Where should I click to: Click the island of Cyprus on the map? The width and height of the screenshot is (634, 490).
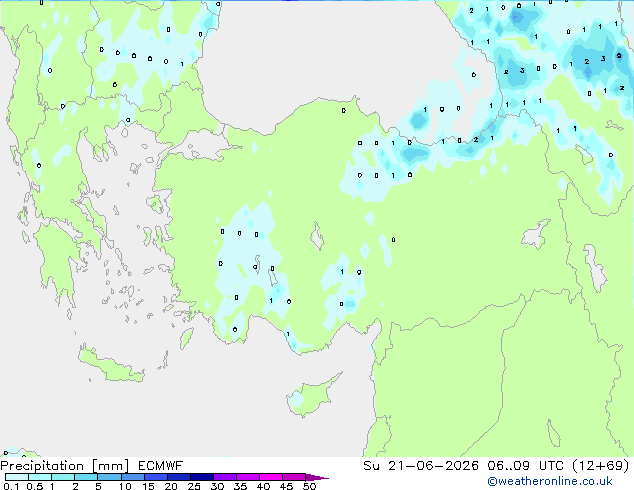click(311, 397)
